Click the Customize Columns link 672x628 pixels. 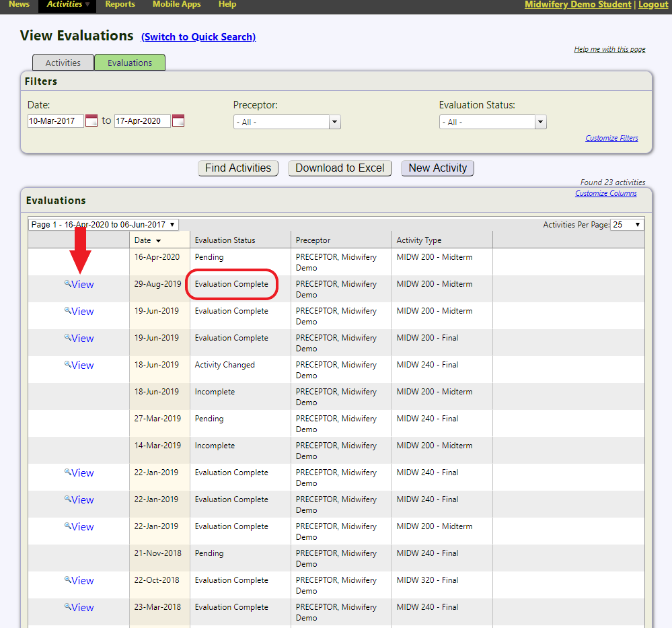tap(605, 193)
